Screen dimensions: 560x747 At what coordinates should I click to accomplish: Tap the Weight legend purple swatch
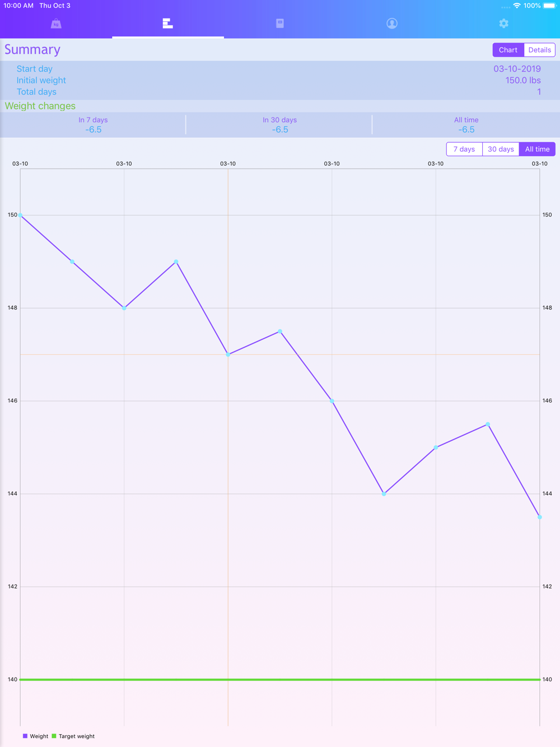tap(25, 736)
